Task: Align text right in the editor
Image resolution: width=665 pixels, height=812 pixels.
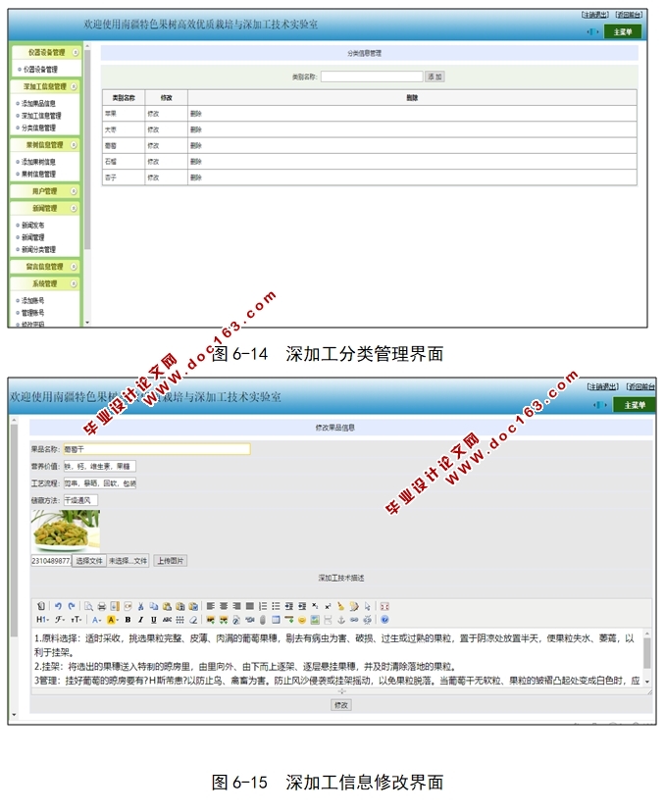Action: pos(236,606)
